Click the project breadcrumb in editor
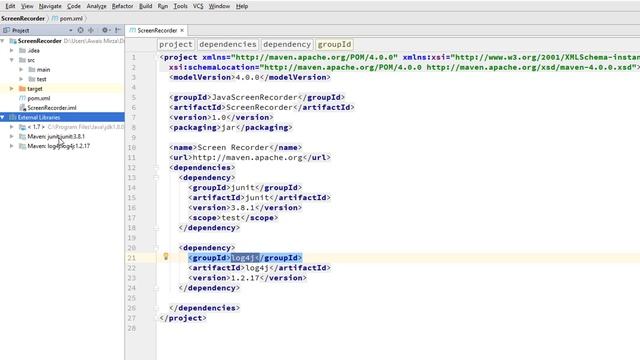The image size is (640, 360). tap(176, 44)
